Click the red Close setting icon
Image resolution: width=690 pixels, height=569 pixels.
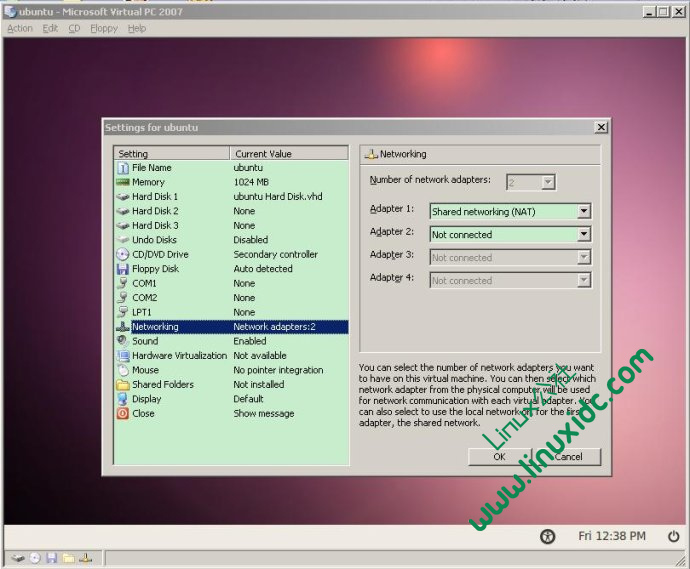coord(123,413)
